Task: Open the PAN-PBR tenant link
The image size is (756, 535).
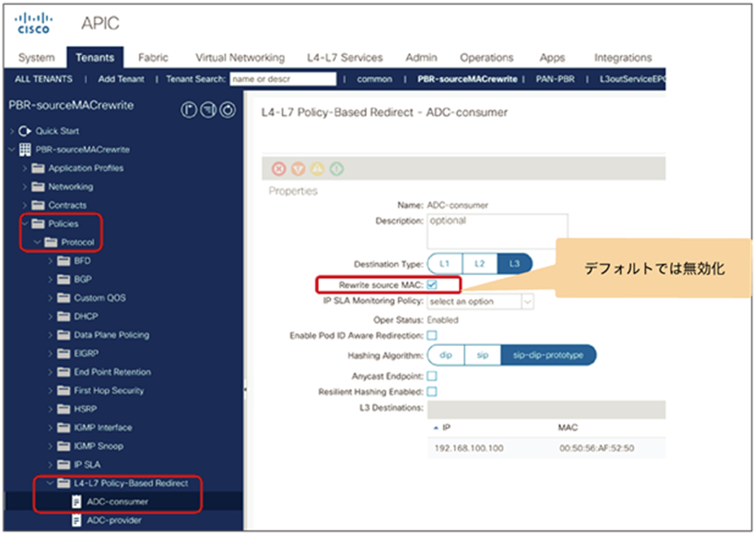Action: coord(555,79)
